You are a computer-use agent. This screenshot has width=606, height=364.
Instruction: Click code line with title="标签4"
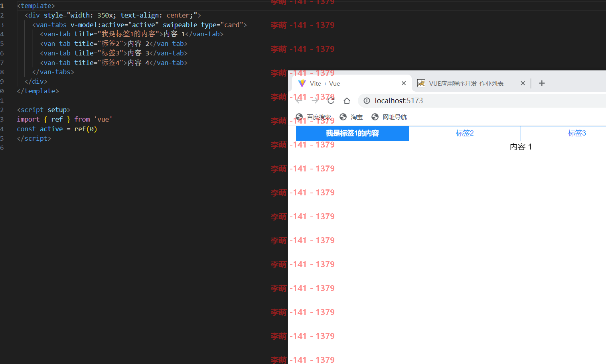[114, 63]
